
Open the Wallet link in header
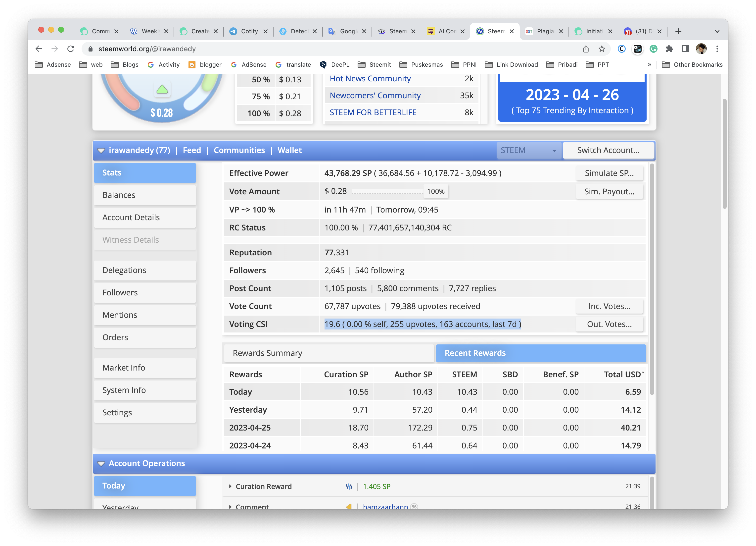[x=290, y=150]
